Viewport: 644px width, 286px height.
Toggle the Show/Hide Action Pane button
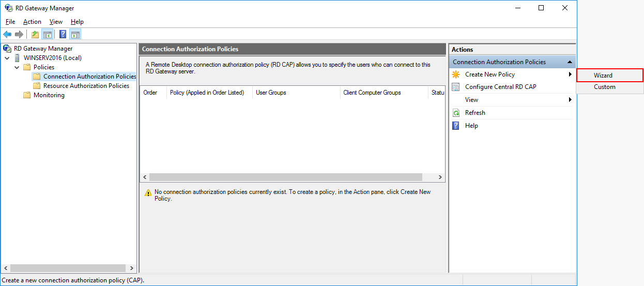click(x=75, y=35)
